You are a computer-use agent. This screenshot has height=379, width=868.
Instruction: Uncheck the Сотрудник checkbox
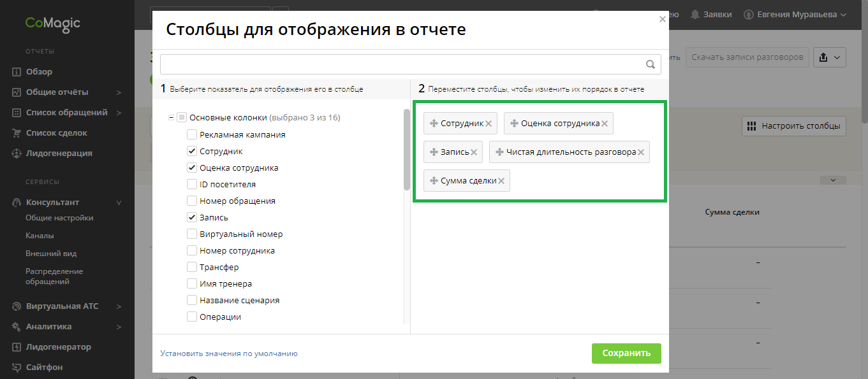tap(192, 152)
